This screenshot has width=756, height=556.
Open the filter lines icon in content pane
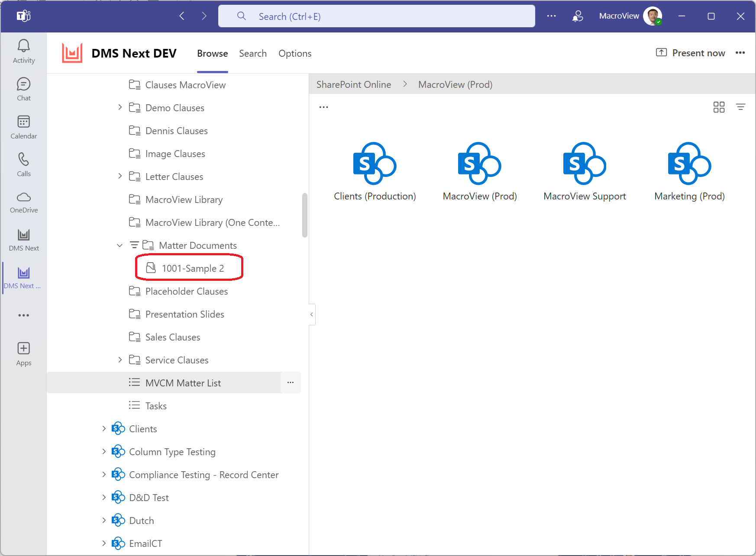coord(740,107)
